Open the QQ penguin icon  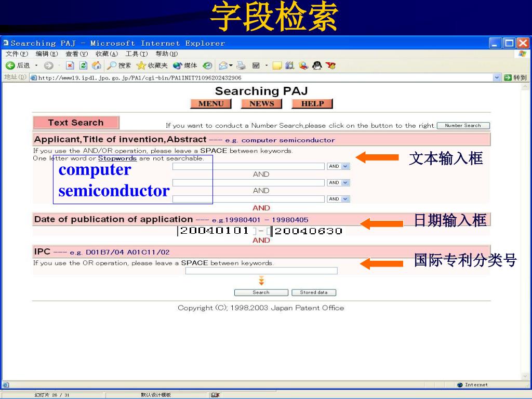[317, 65]
